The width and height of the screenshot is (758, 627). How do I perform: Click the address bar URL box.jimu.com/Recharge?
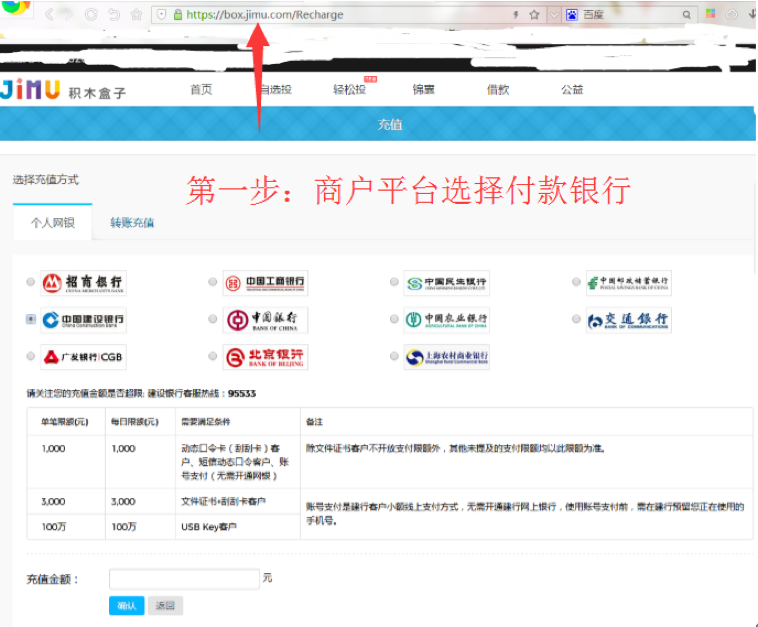tap(265, 15)
